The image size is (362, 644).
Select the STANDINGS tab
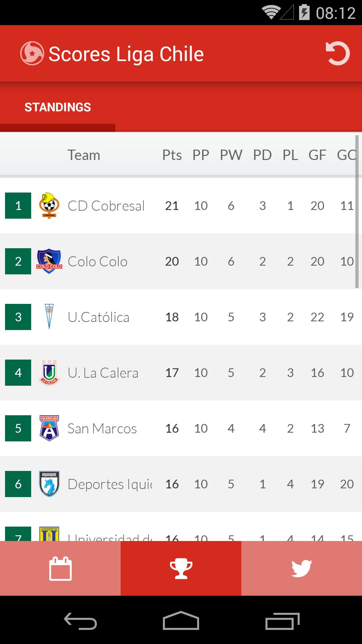tap(58, 107)
